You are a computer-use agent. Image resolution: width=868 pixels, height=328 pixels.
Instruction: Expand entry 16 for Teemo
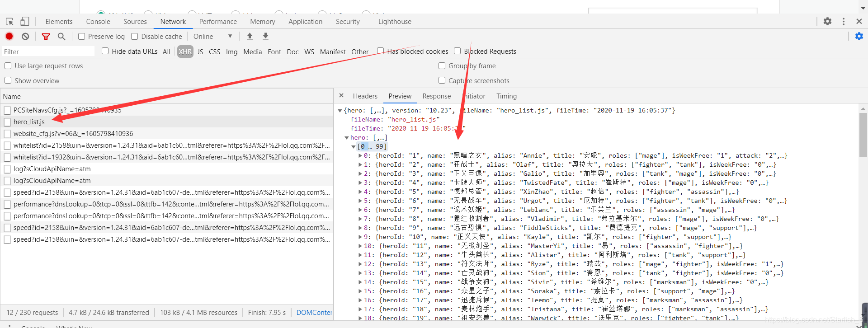click(360, 300)
